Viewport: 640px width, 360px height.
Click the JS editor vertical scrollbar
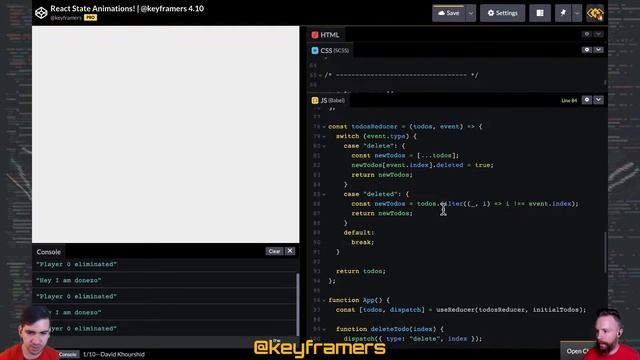point(605,252)
